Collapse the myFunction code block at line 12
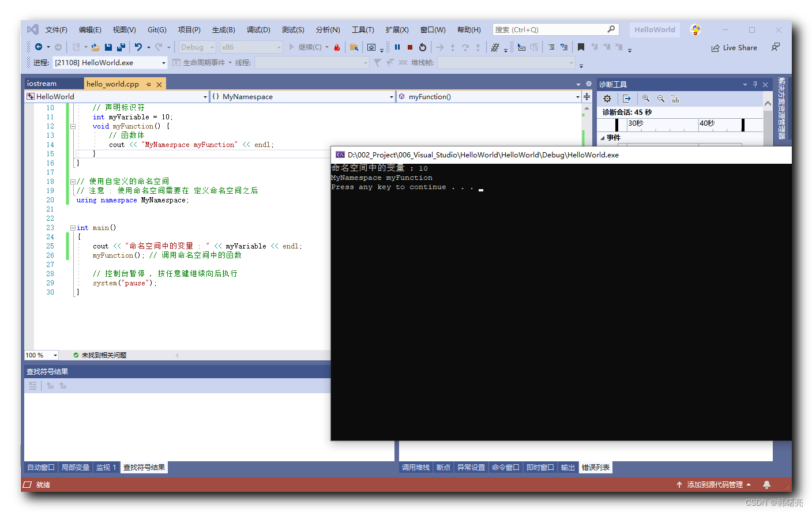The height and width of the screenshot is (512, 812). coord(73,126)
